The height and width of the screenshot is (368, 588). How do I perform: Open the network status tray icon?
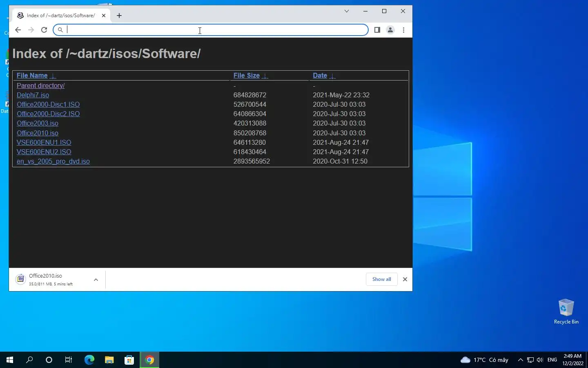[x=530, y=360]
